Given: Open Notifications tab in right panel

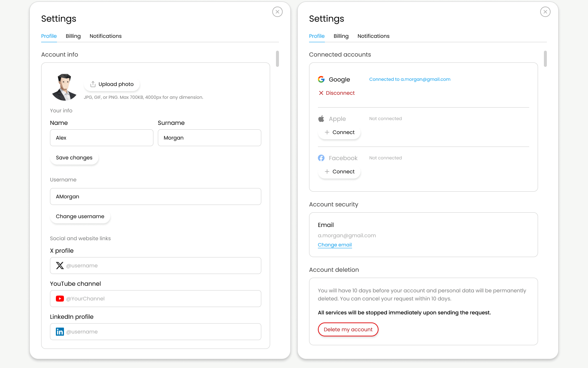Looking at the screenshot, I should pos(373,36).
